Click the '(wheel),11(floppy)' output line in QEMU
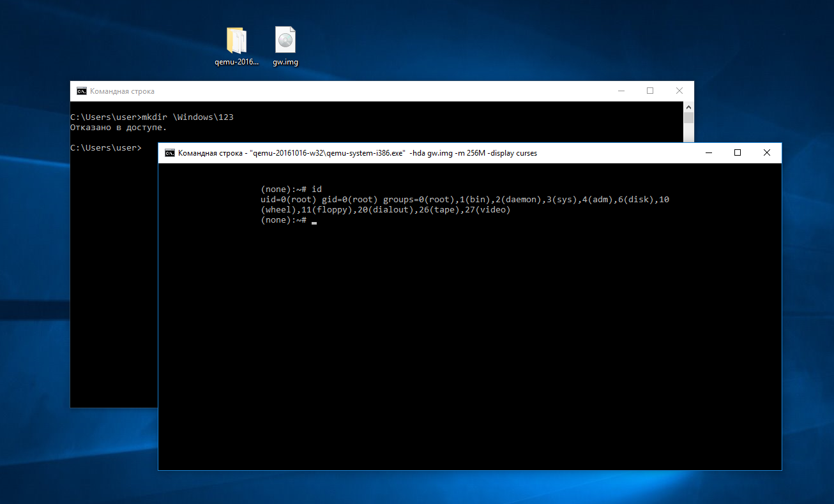Image resolution: width=834 pixels, height=504 pixels. pyautogui.click(x=386, y=210)
